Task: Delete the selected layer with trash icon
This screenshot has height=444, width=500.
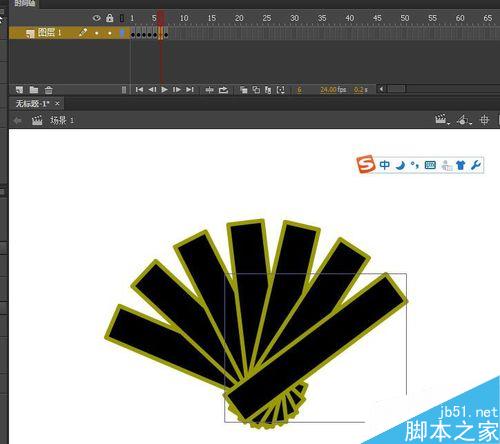Action: [49, 90]
